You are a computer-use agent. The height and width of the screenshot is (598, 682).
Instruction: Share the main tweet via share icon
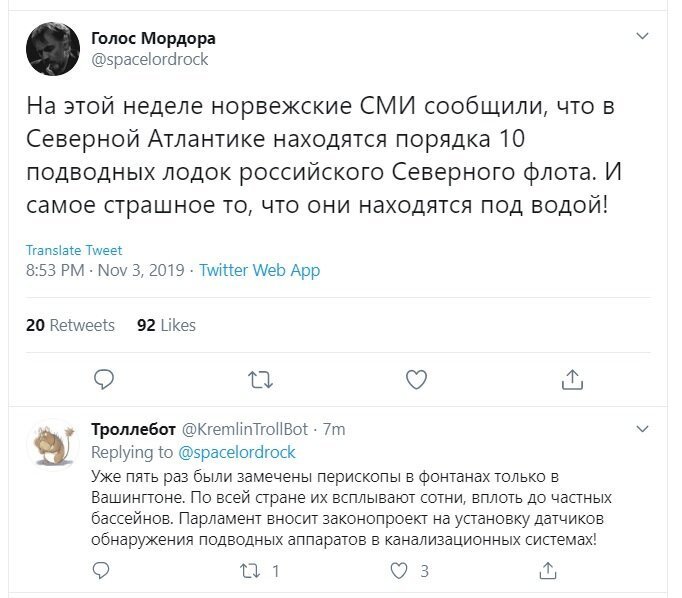[572, 379]
